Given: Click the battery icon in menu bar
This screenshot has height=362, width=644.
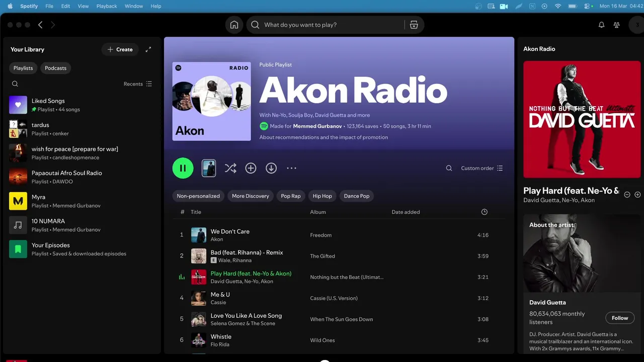Looking at the screenshot, I should [x=573, y=6].
